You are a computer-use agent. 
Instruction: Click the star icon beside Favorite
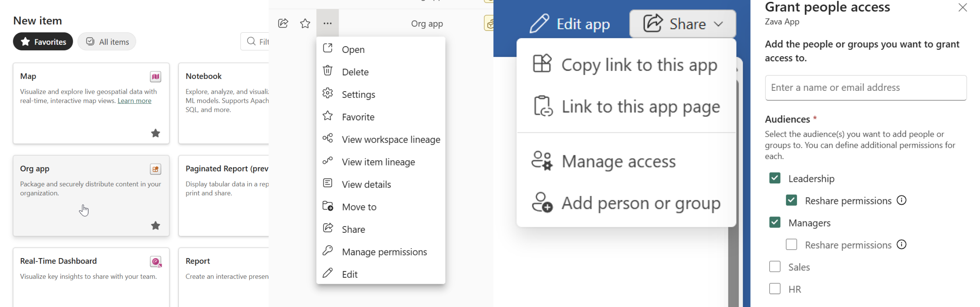(328, 116)
